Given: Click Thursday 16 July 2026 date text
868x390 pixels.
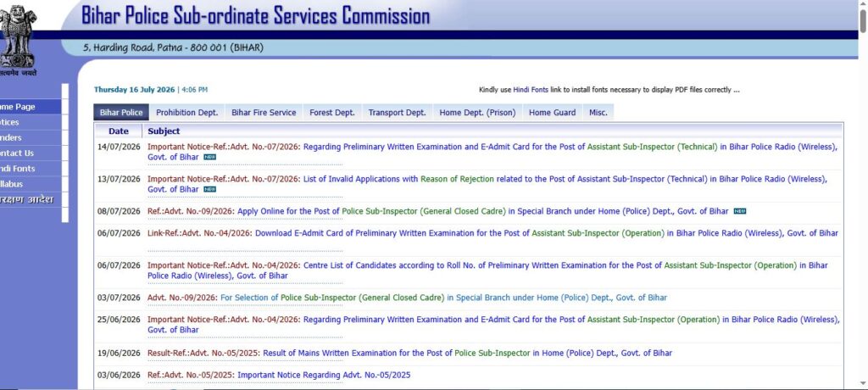Looking at the screenshot, I should [x=134, y=90].
